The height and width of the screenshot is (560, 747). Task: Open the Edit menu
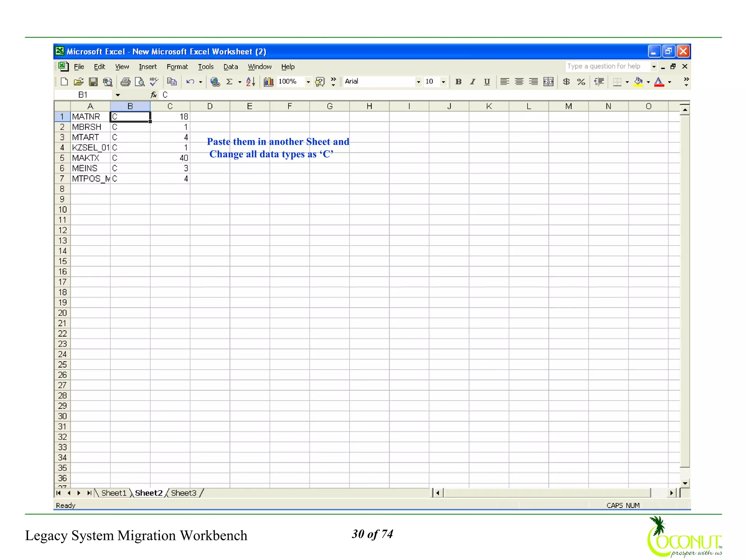pos(99,67)
